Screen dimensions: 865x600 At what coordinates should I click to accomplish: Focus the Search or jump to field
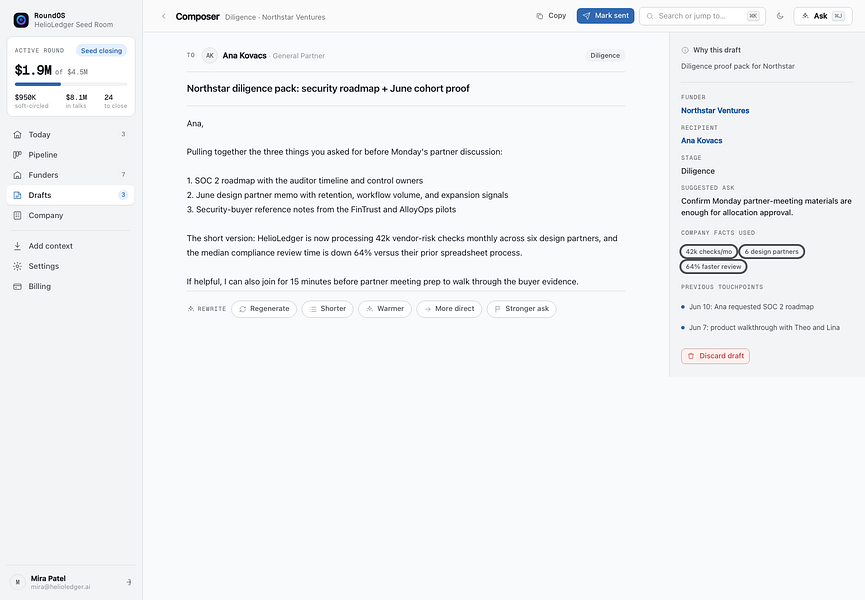click(702, 16)
